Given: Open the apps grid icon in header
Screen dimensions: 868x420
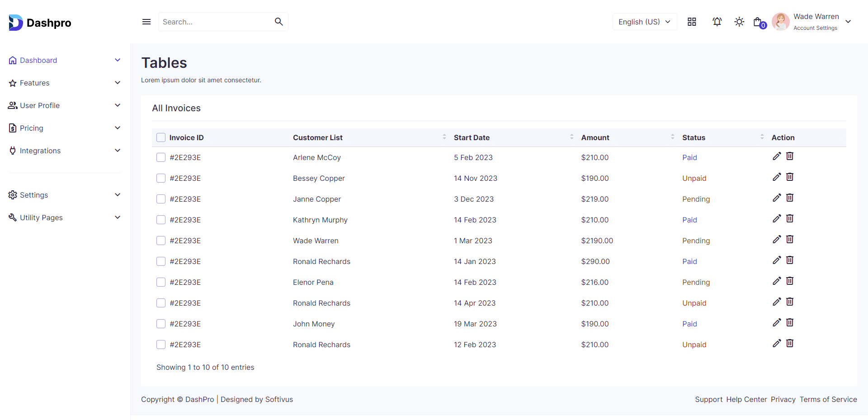Looking at the screenshot, I should click(x=692, y=22).
